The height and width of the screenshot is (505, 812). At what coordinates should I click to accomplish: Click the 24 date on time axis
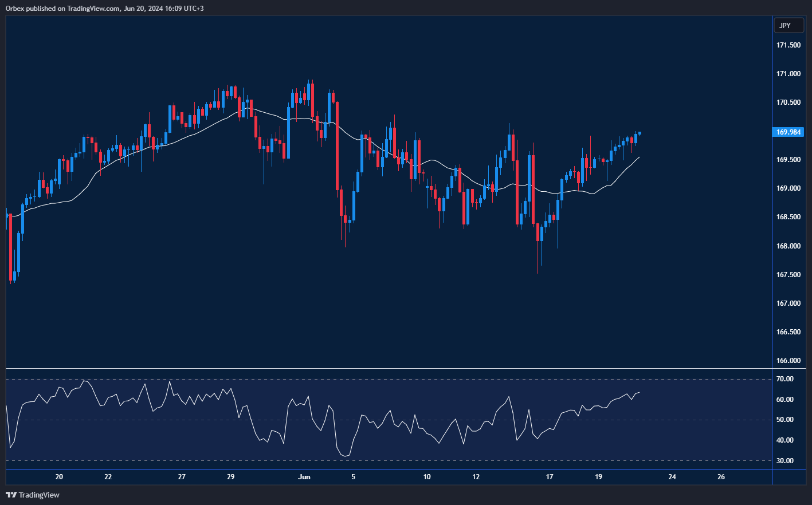[672, 477]
